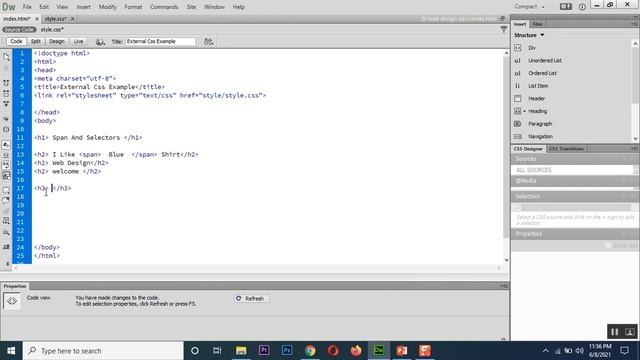Toggle Syntax Error Alerts in coding toolbar
The height and width of the screenshot is (360, 640).
pos(6,176)
